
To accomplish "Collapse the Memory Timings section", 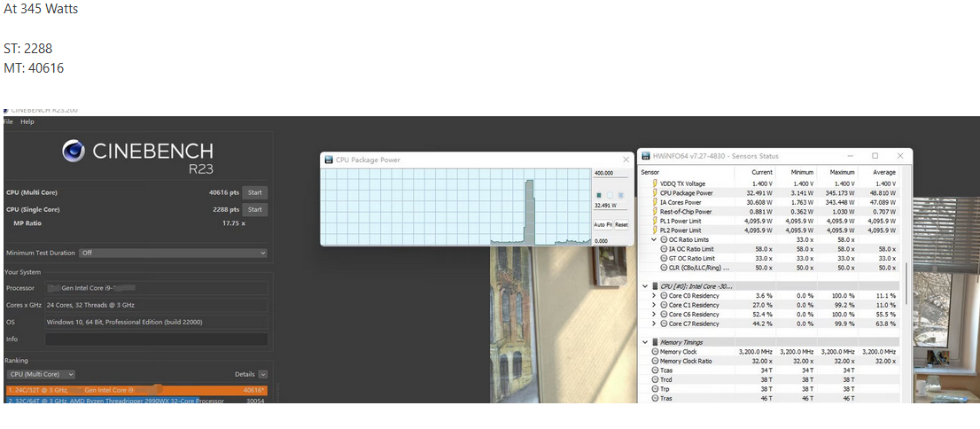I will [x=645, y=342].
